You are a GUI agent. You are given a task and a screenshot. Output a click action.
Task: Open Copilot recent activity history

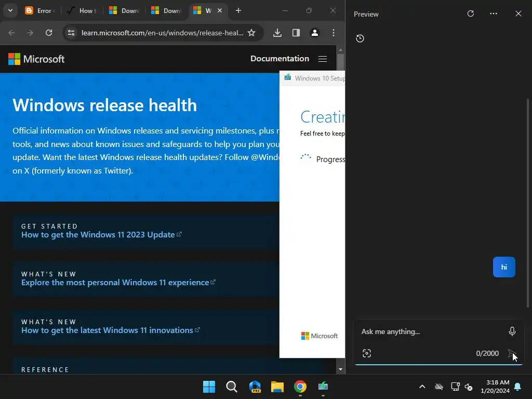pyautogui.click(x=360, y=38)
